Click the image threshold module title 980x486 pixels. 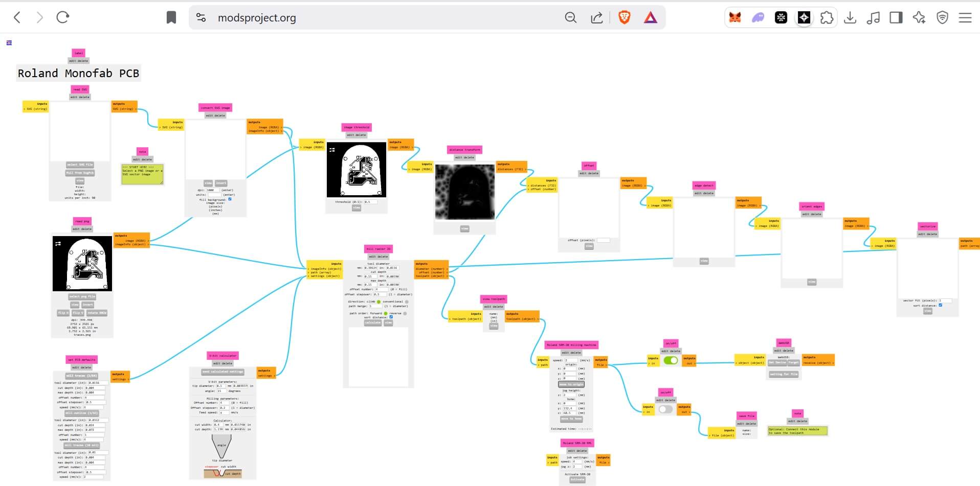tap(357, 127)
